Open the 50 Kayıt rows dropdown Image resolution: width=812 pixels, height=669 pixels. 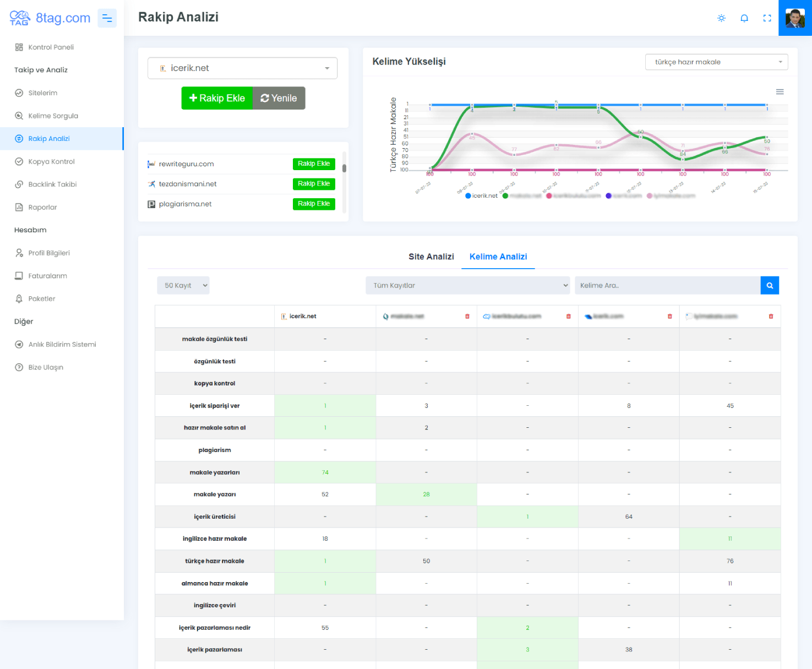(x=183, y=285)
